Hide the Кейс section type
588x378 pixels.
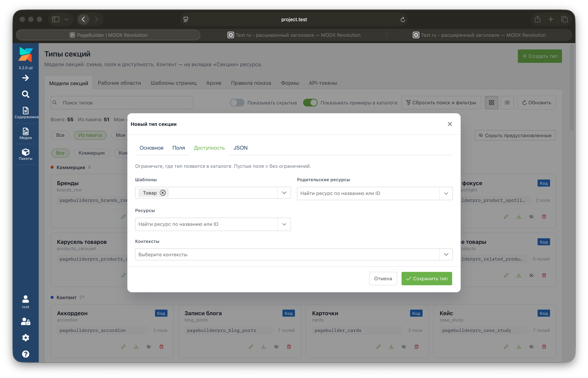tap(531, 347)
